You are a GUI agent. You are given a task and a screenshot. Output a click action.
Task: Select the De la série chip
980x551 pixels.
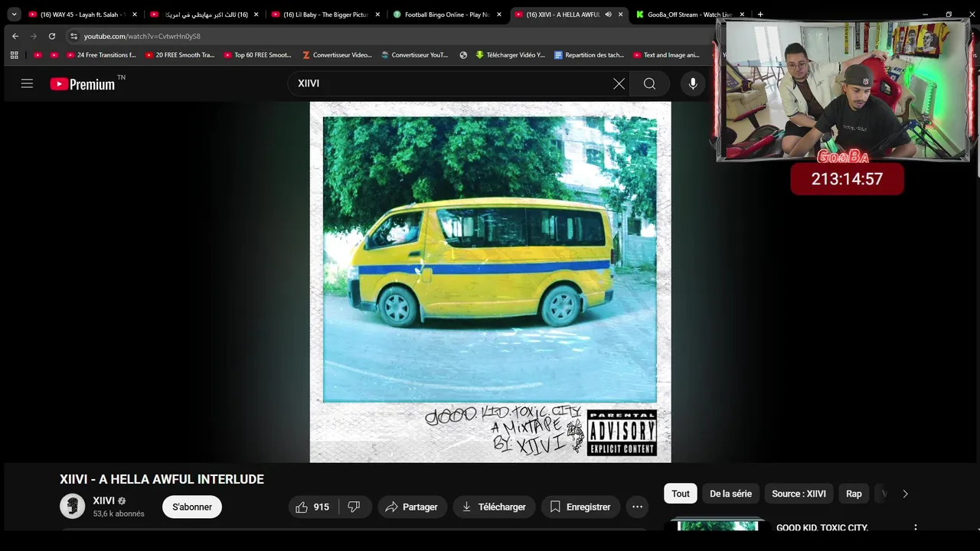point(730,494)
